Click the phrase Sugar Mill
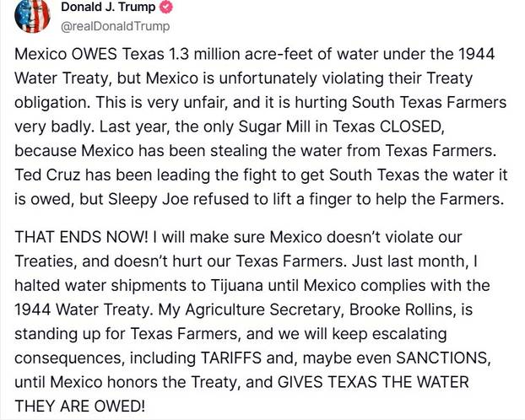Screen dimensions: 525x420 tap(270, 127)
